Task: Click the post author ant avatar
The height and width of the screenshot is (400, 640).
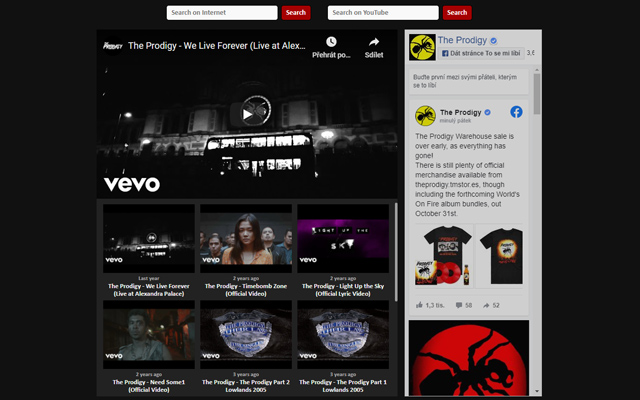Action: 425,116
